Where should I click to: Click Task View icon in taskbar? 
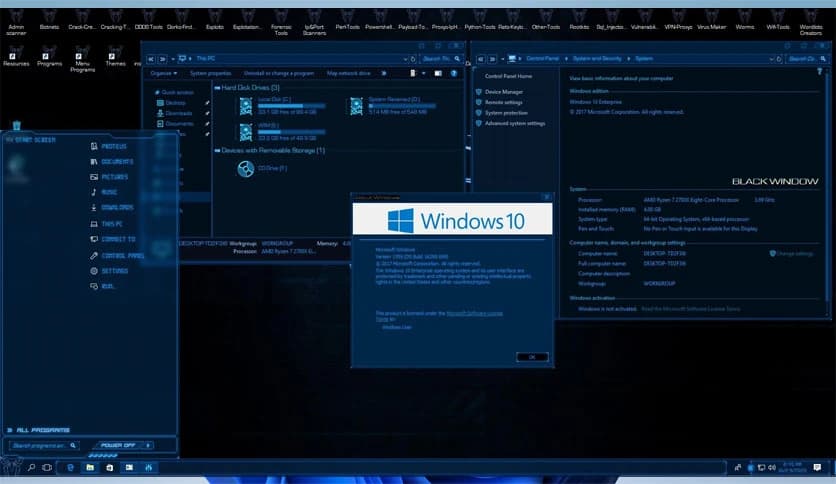pyautogui.click(x=47, y=467)
